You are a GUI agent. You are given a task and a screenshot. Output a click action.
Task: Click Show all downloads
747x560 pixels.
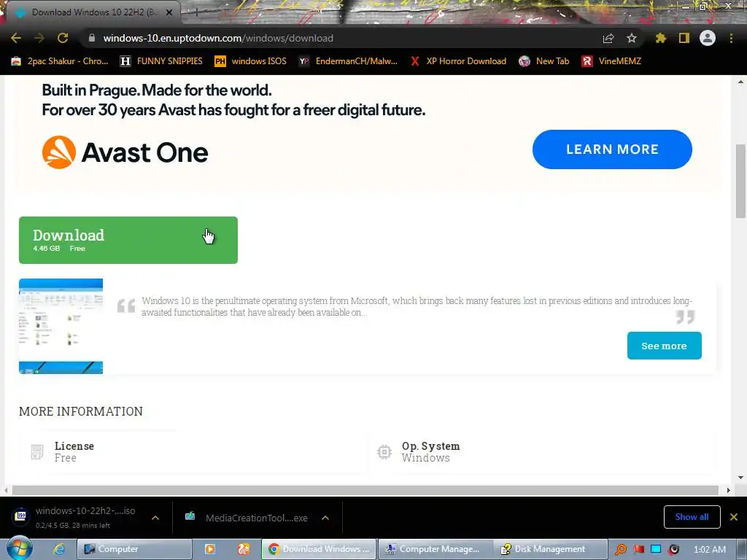point(692,517)
